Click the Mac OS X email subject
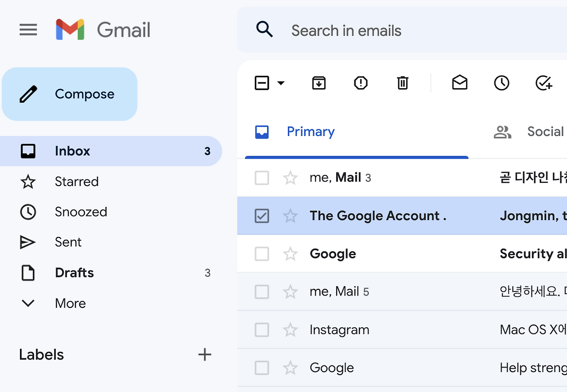 point(533,330)
